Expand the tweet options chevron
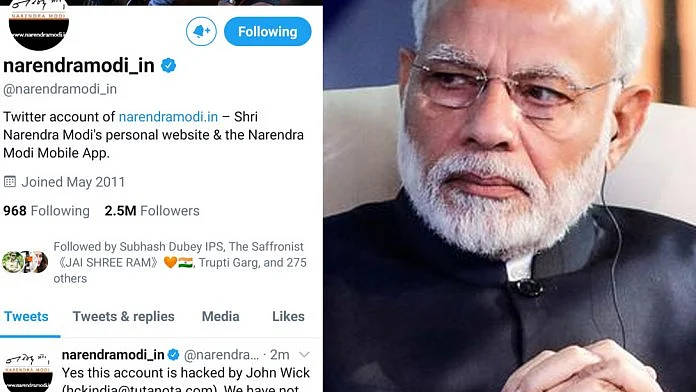Image resolution: width=696 pixels, height=392 pixels. click(304, 355)
